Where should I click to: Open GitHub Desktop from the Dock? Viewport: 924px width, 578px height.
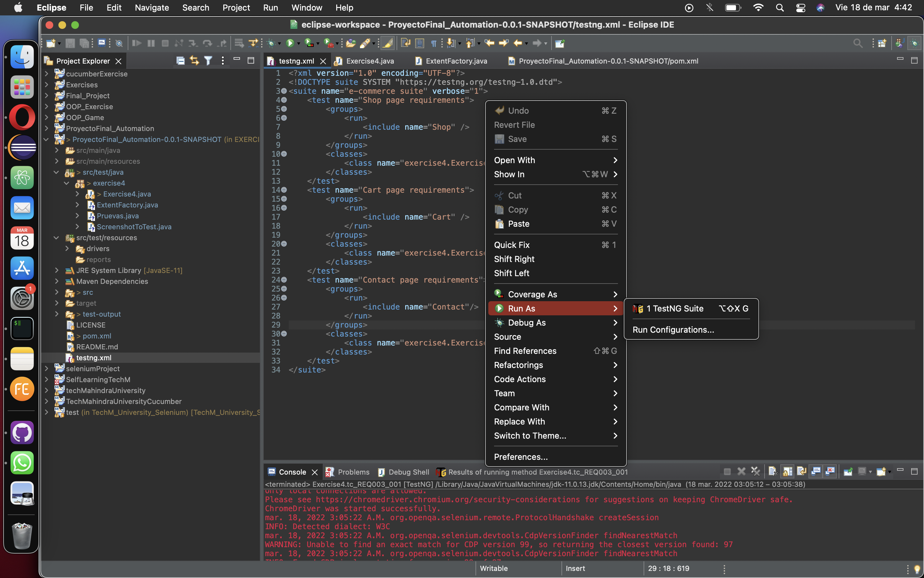(22, 433)
